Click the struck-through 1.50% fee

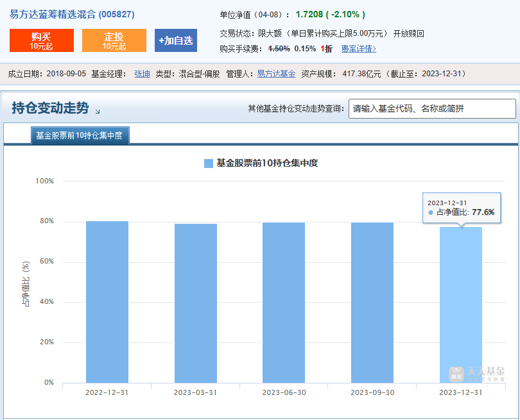coord(279,49)
